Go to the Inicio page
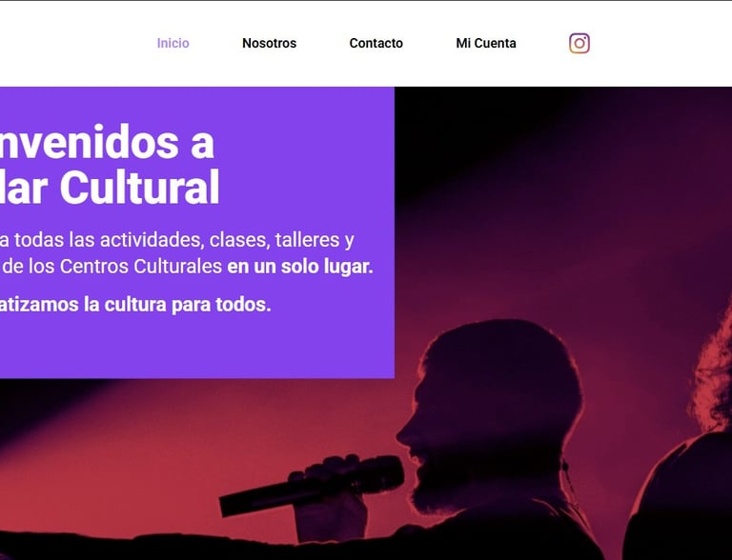The height and width of the screenshot is (560, 732). (x=173, y=44)
